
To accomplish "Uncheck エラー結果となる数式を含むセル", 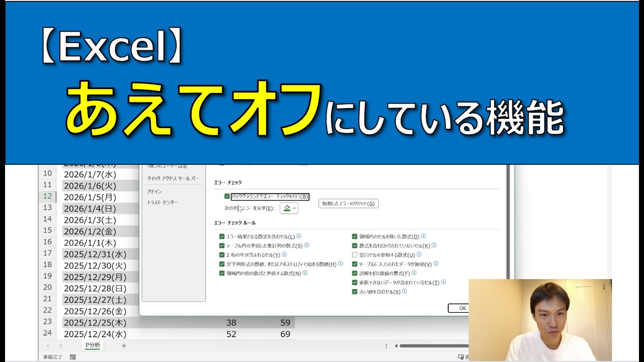I will (222, 236).
